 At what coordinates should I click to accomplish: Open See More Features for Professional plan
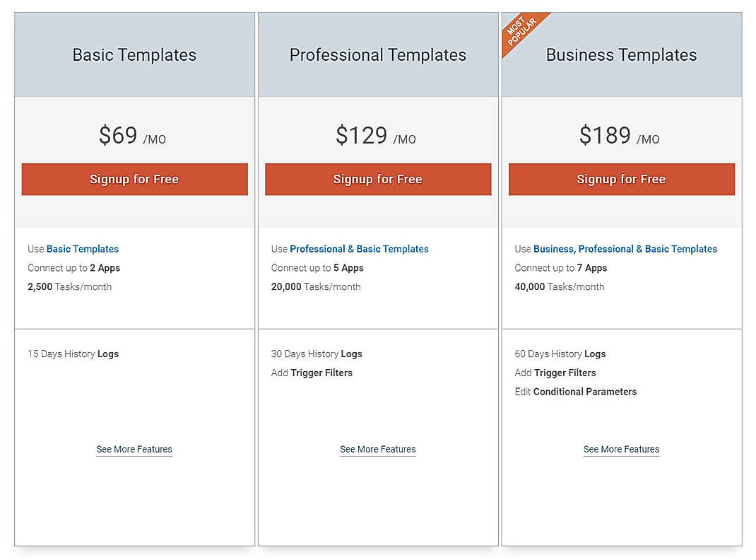tap(378, 449)
